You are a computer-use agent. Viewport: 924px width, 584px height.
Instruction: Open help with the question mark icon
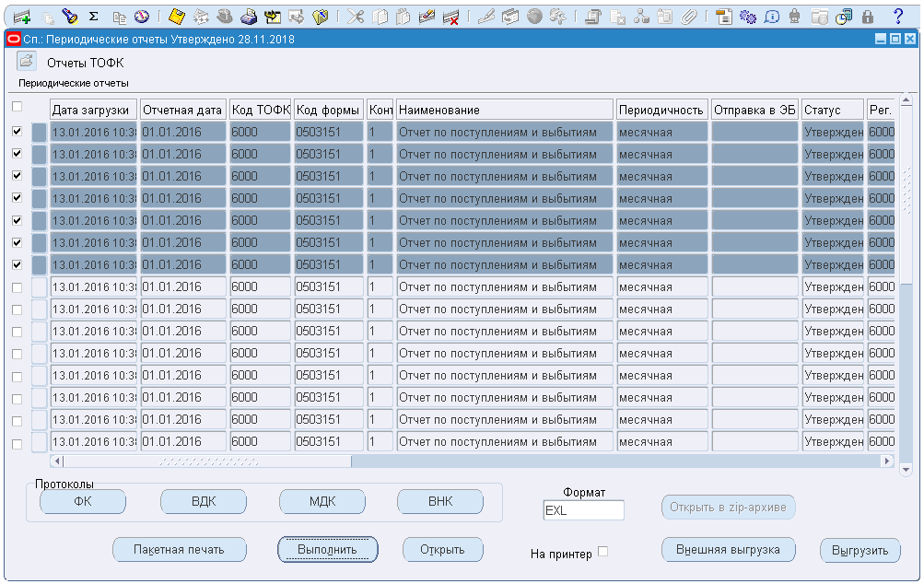pos(897,16)
